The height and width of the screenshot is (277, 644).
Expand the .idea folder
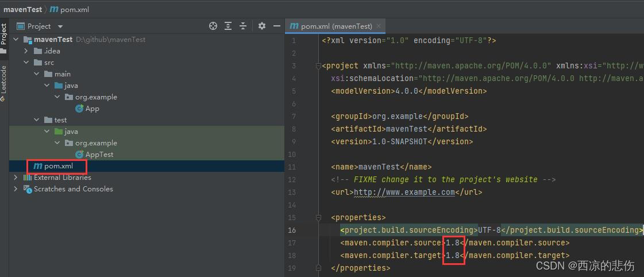26,51
